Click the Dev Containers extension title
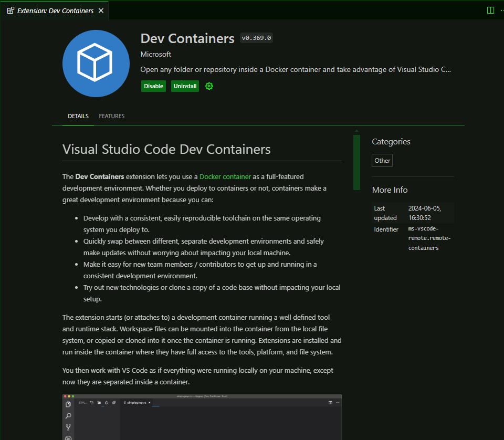The height and width of the screenshot is (440, 504). pos(187,38)
